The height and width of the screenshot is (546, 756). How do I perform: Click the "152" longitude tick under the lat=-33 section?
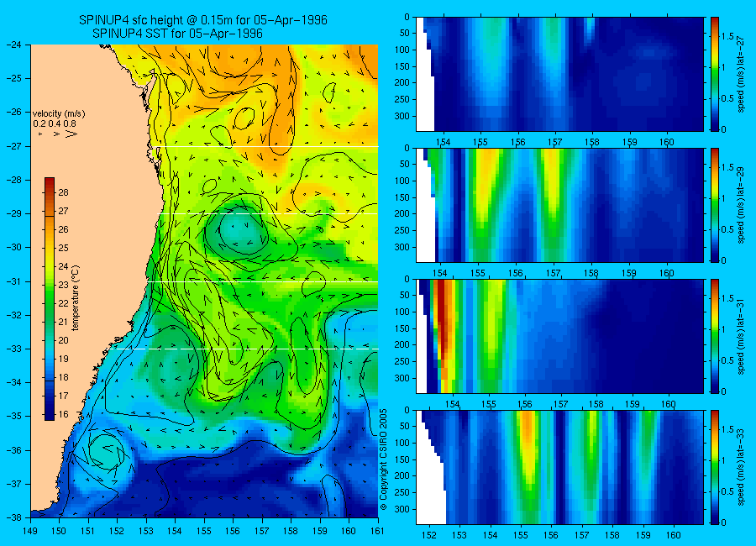(428, 535)
